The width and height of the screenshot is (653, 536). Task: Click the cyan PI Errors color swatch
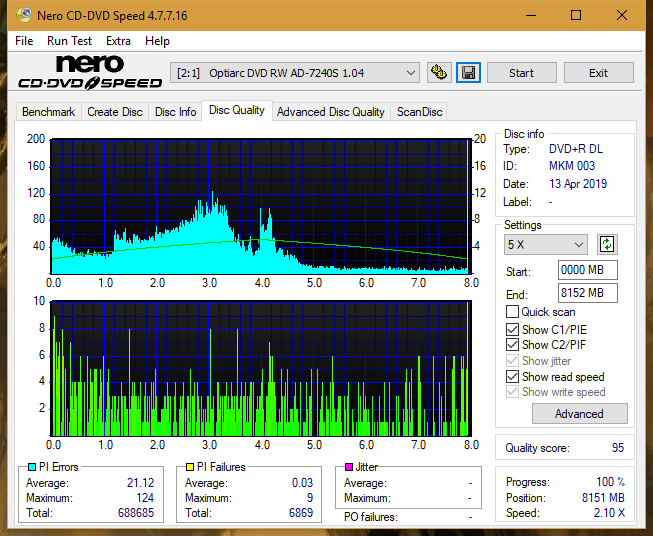32,467
